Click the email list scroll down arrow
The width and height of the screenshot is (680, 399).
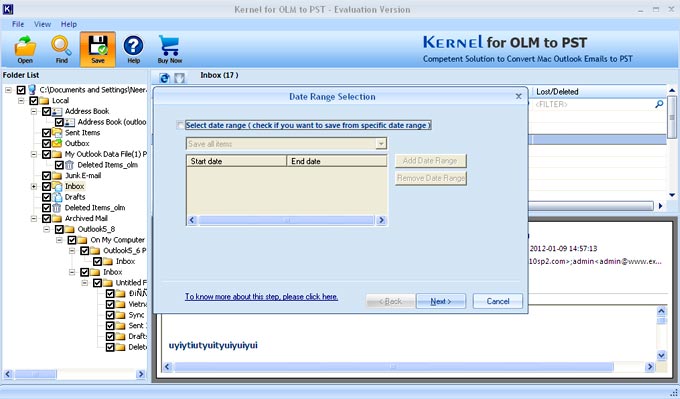coord(671,195)
